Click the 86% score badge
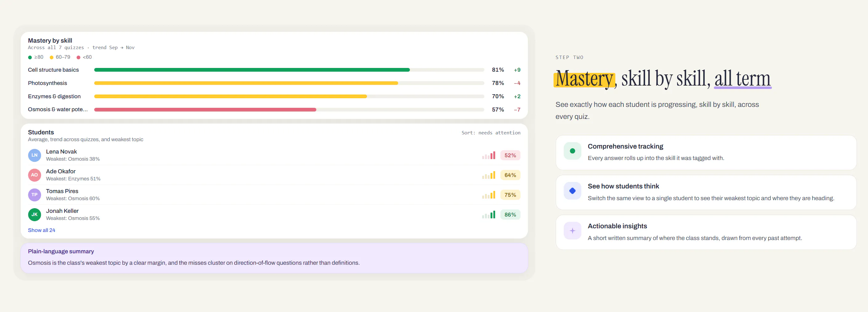Viewport: 868px width, 312px height. 510,215
